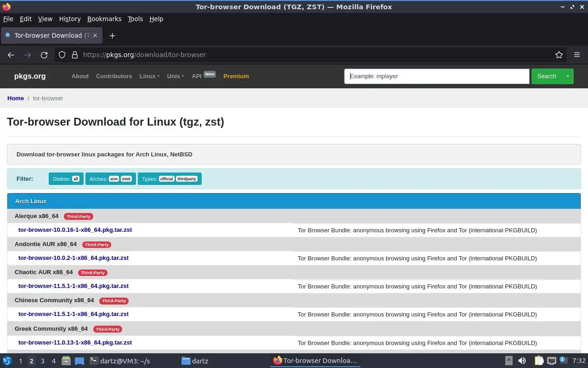Click the Home breadcrumb link

pos(16,98)
